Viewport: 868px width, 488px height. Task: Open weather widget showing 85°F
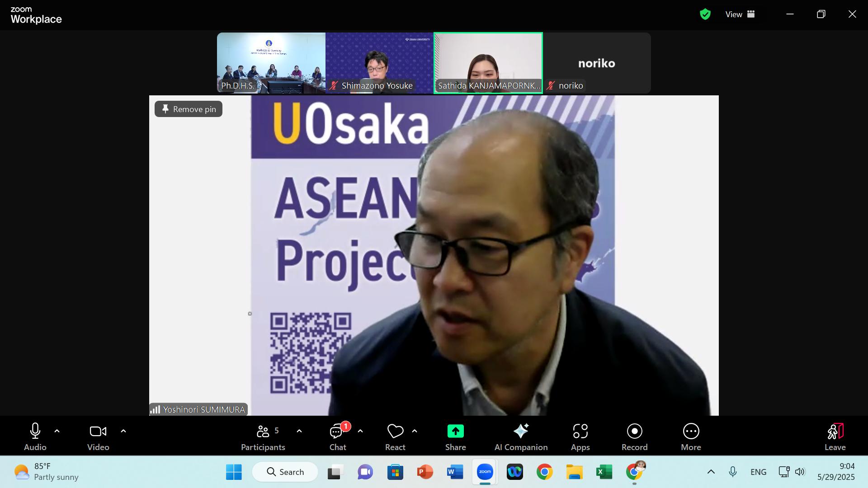46,472
